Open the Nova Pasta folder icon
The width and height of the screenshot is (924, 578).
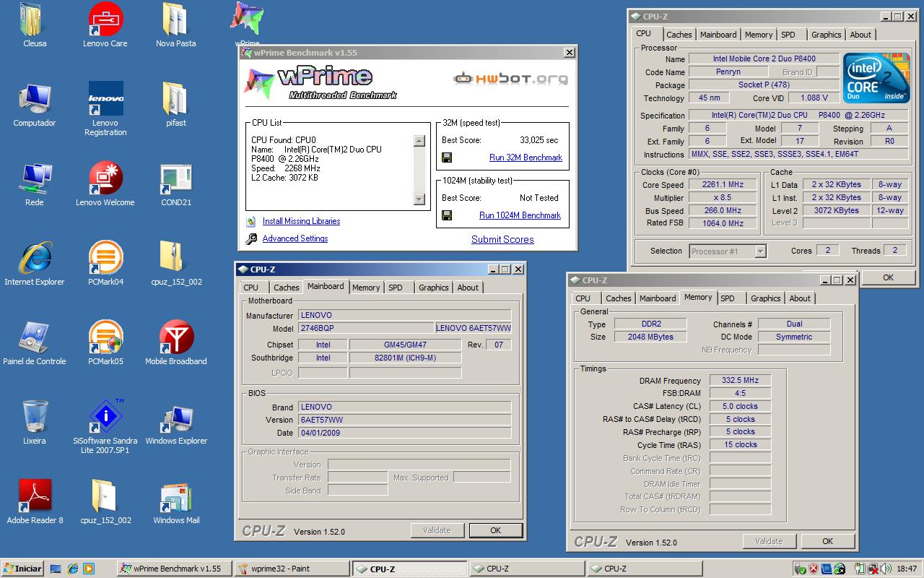(x=175, y=20)
